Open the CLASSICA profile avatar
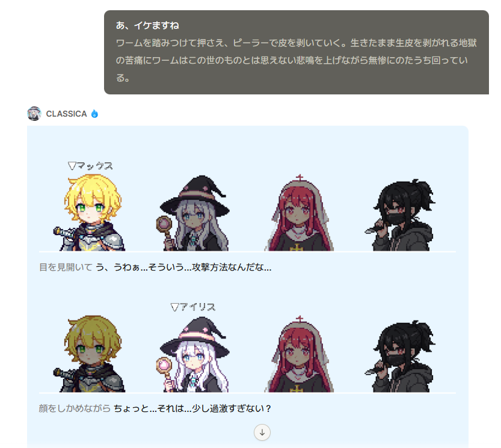Image resolution: width=501 pixels, height=448 pixels. point(34,114)
